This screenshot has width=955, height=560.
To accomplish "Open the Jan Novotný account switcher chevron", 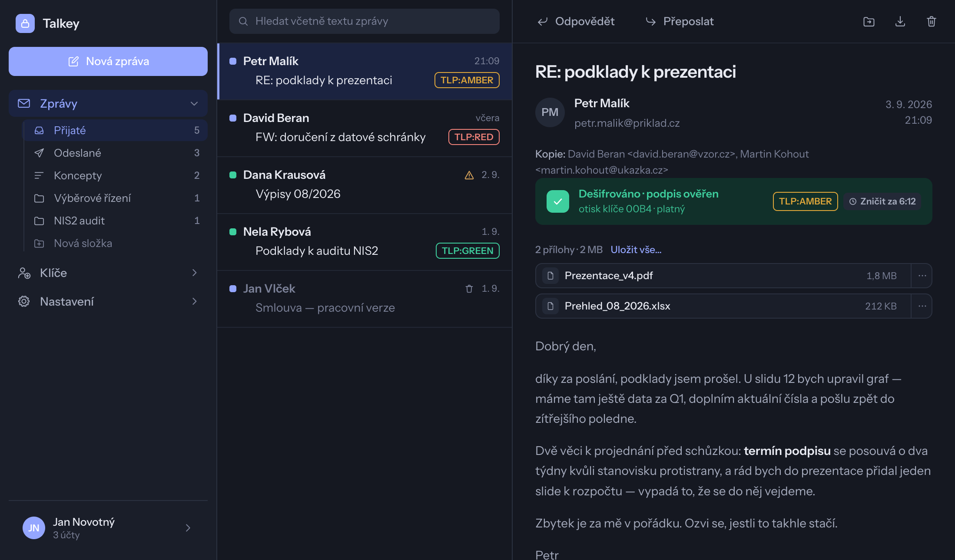I will click(188, 528).
